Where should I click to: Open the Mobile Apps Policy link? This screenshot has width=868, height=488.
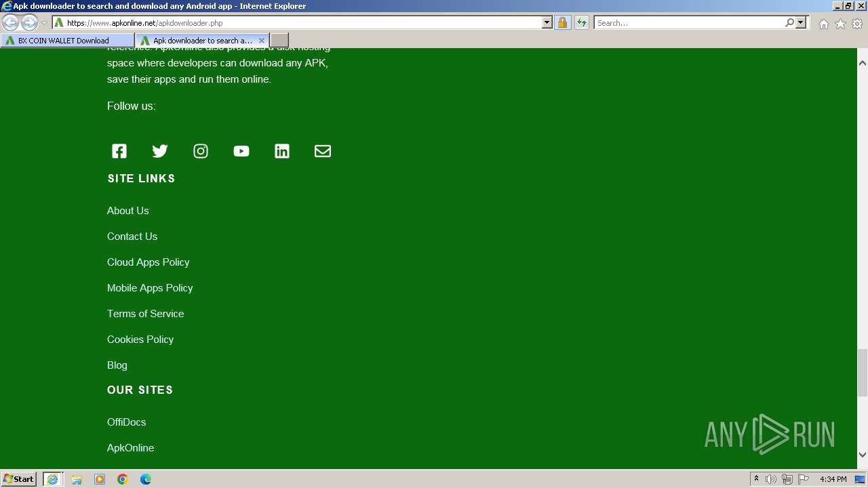coord(150,288)
